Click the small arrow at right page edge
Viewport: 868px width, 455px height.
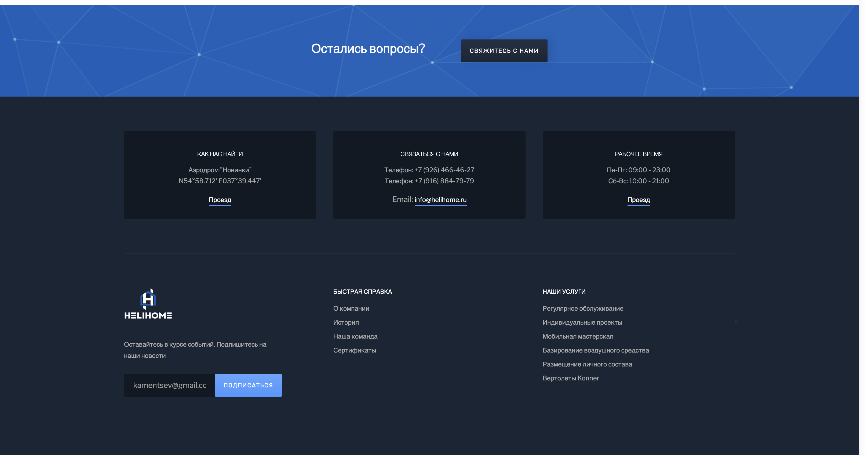(x=736, y=321)
